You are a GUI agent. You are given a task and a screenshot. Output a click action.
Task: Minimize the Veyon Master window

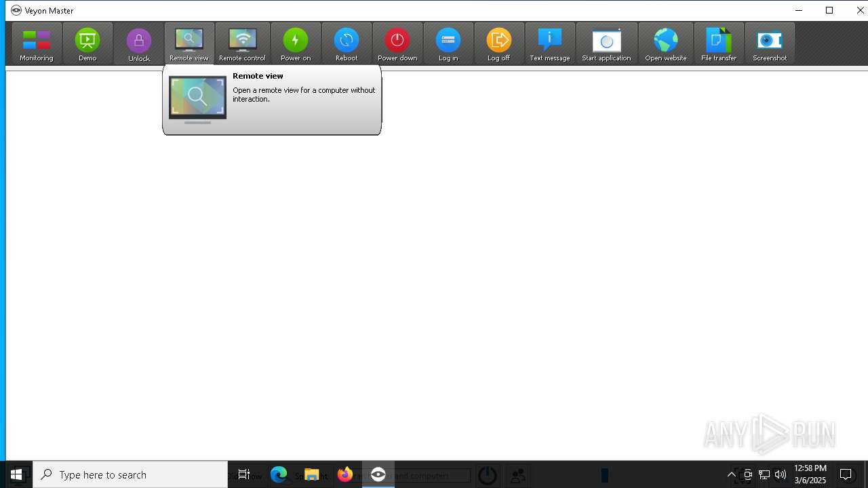point(798,10)
